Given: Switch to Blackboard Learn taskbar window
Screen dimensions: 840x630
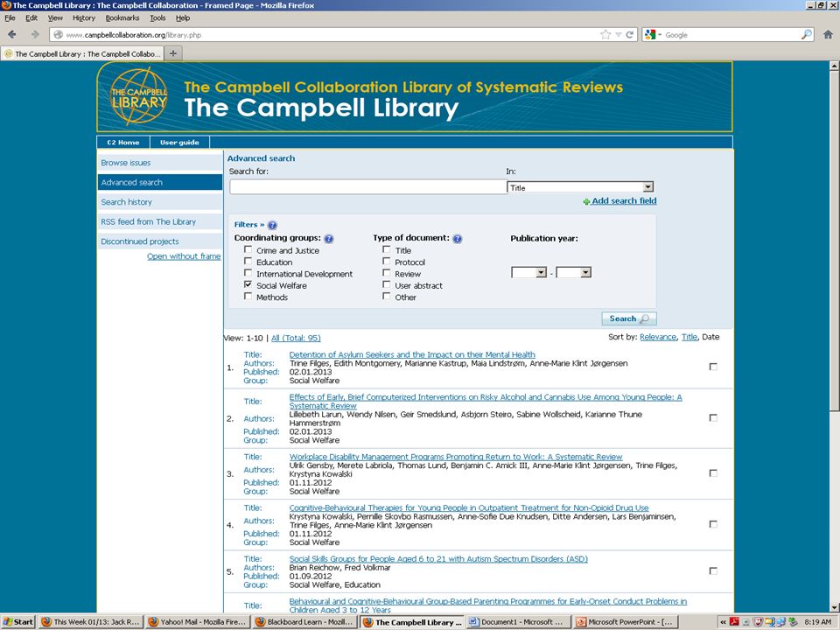Looking at the screenshot, I should click(x=304, y=622).
